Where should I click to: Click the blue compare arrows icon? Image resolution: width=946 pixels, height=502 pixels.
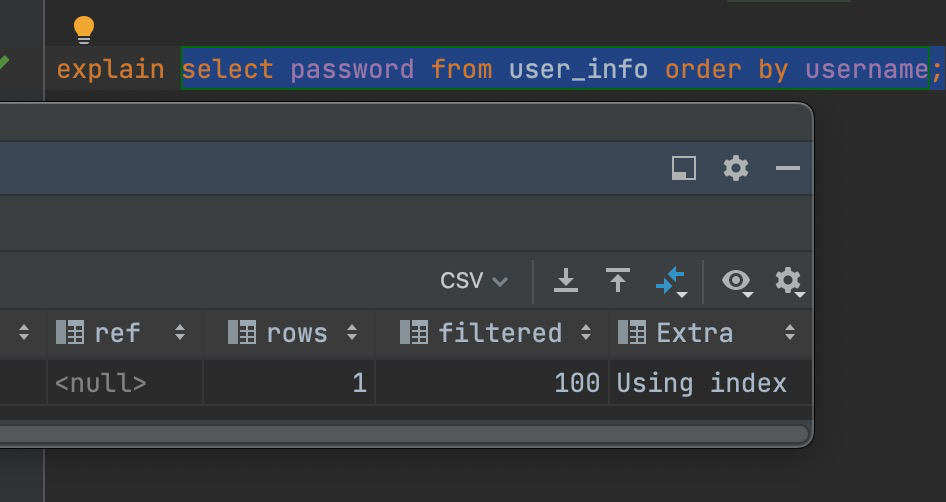coord(670,281)
